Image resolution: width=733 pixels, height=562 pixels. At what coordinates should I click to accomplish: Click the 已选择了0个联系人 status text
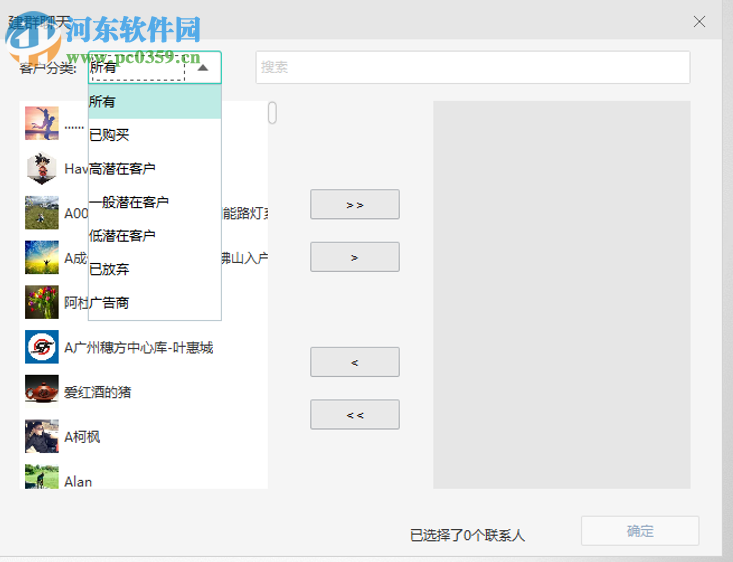[467, 535]
